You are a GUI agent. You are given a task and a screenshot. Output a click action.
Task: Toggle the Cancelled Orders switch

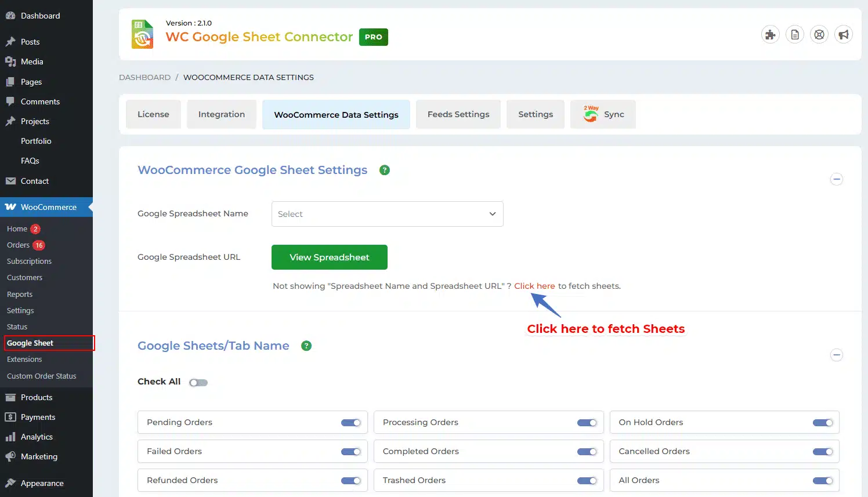[x=822, y=452]
